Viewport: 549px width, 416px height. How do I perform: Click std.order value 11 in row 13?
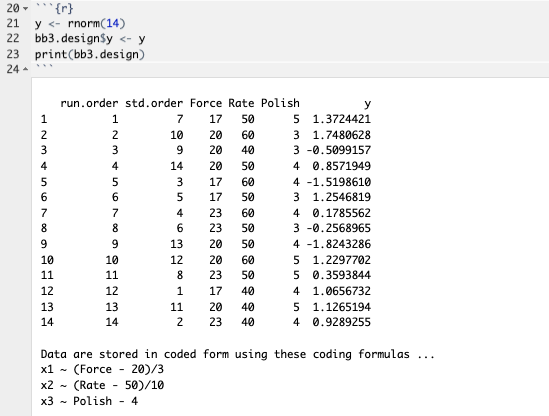(176, 307)
